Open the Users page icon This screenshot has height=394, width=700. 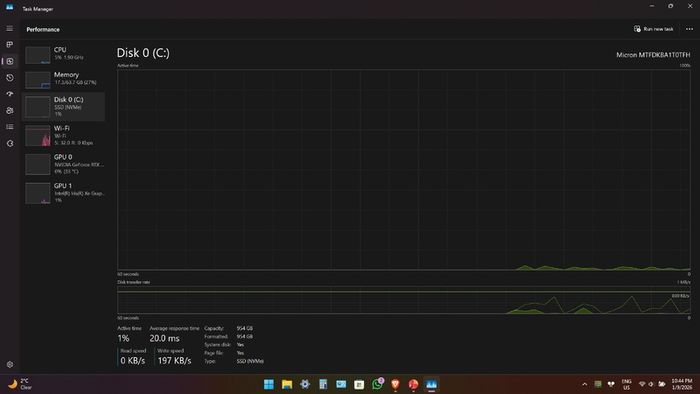pyautogui.click(x=9, y=111)
